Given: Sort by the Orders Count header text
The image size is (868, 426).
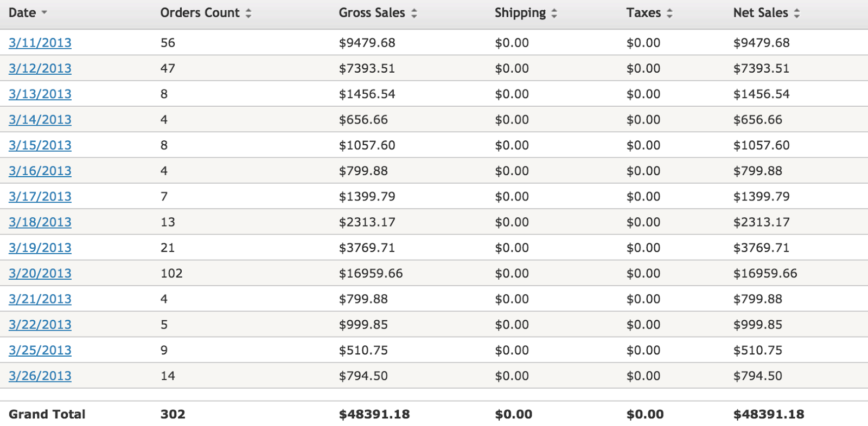Looking at the screenshot, I should (200, 13).
